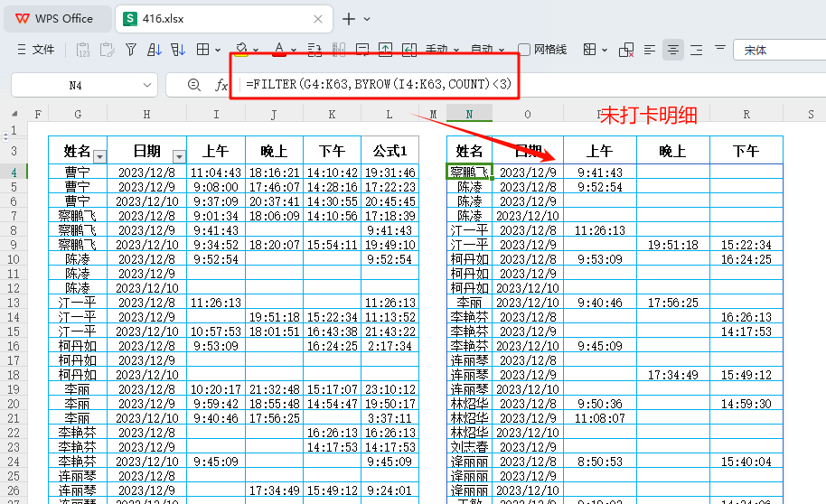Click the top align icon
Viewport: 826px width, 504px height.
(720, 49)
